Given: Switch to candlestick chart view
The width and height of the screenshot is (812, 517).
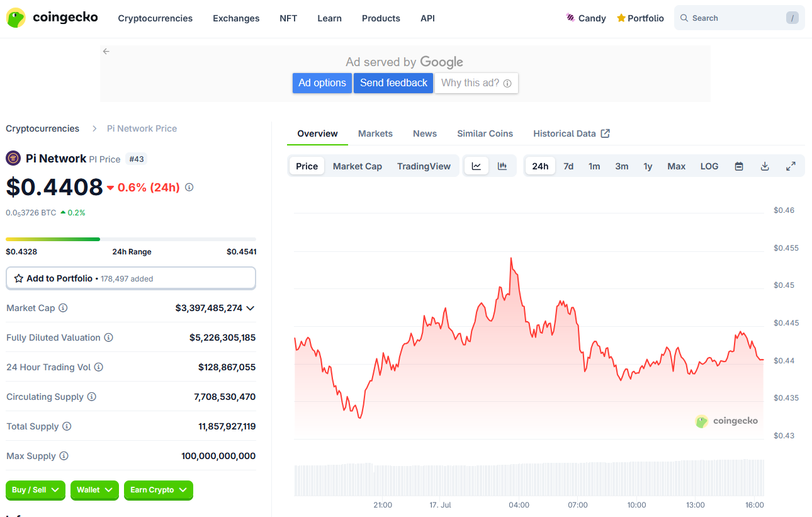Looking at the screenshot, I should pos(502,166).
